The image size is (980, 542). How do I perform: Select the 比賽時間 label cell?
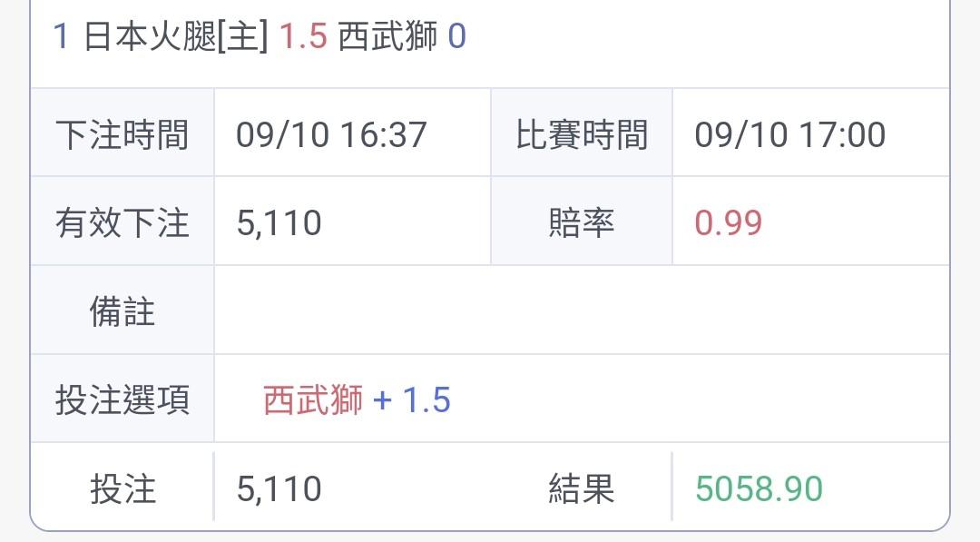point(582,133)
